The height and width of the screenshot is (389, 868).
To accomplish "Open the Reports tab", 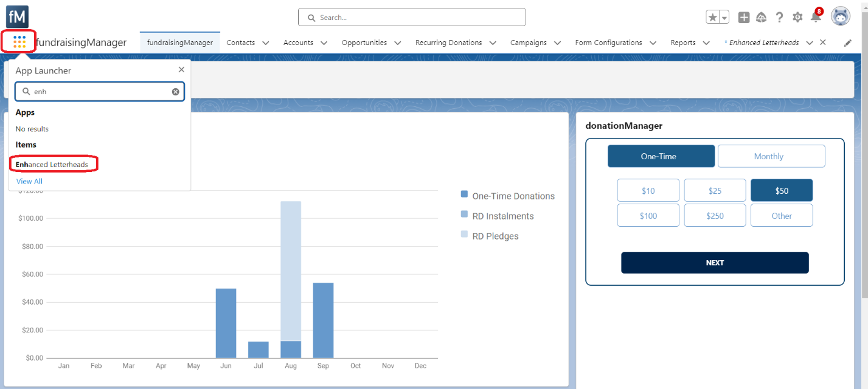I will (x=683, y=43).
